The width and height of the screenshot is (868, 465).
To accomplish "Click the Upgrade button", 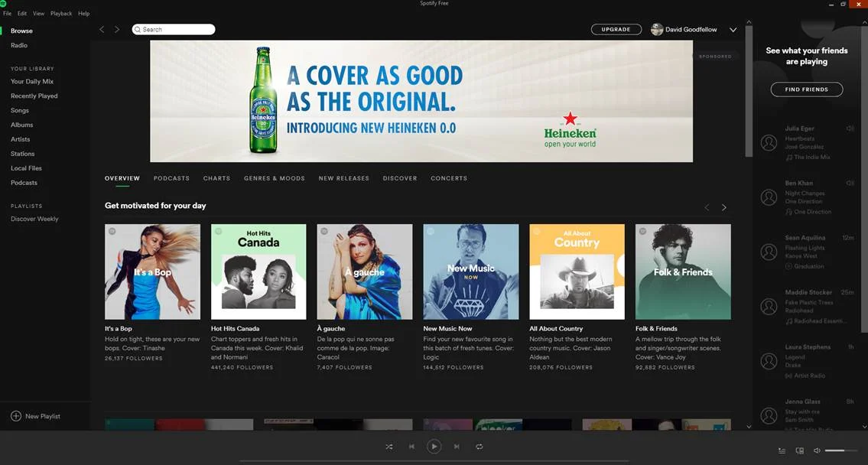I will tap(616, 29).
